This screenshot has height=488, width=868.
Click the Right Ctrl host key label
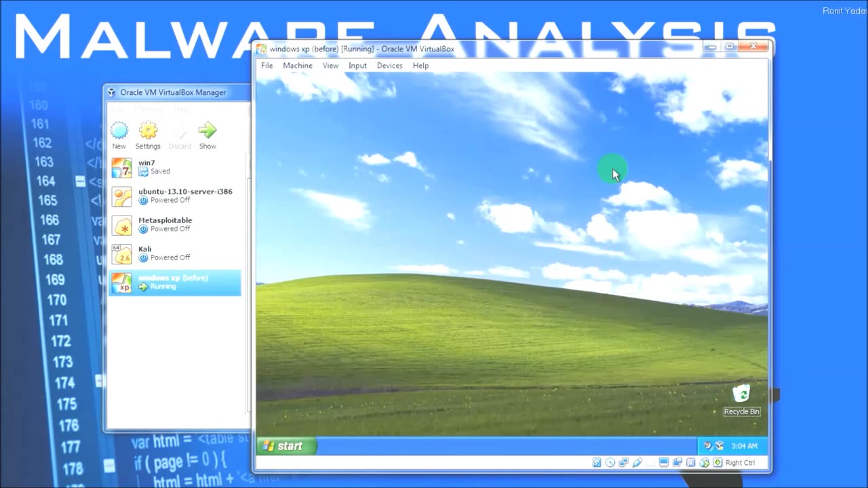point(740,463)
